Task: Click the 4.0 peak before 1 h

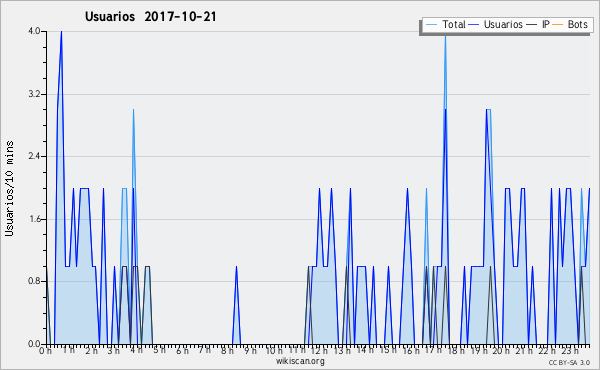Action: (61, 32)
